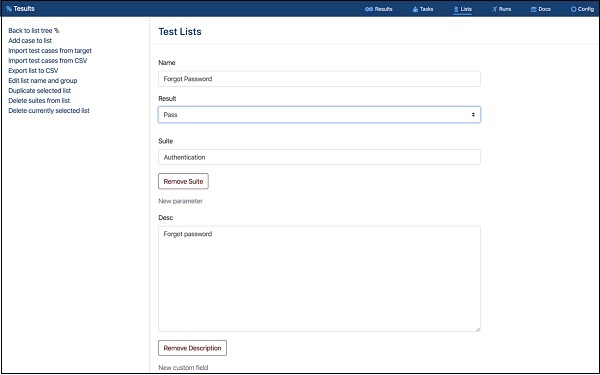Delete suites from list

(39, 100)
